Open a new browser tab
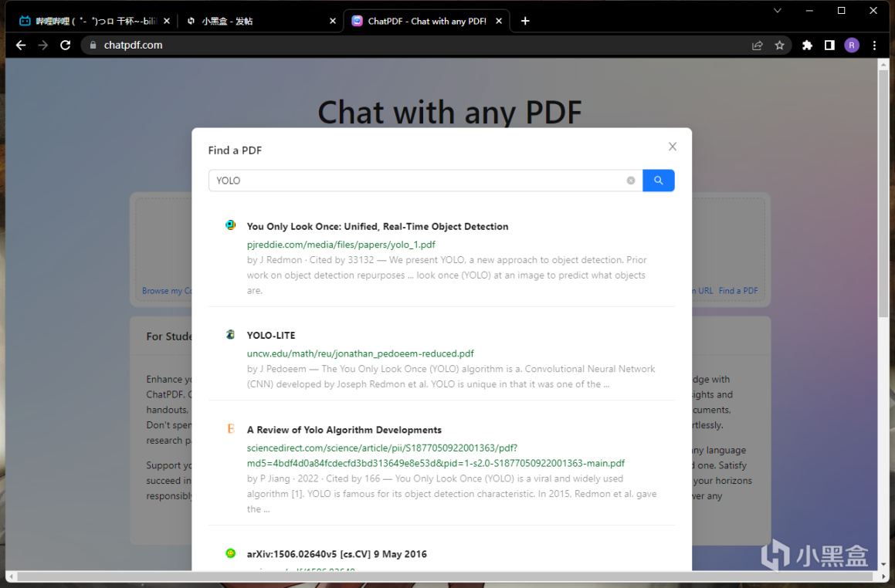This screenshot has width=895, height=588. 525,21
